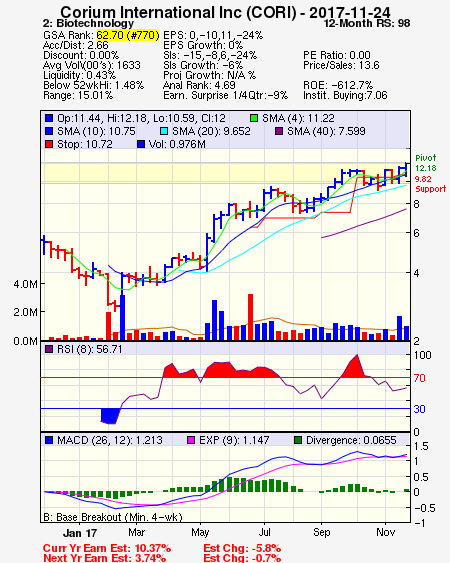Click the red '9.82 Support' label

(430, 184)
